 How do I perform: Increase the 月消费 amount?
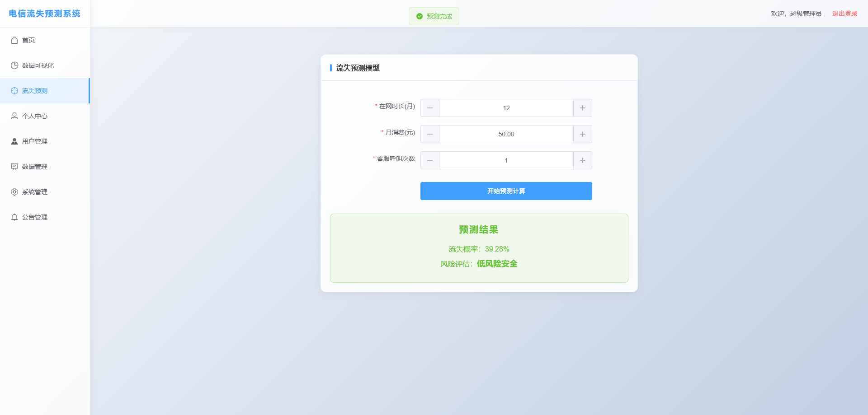click(x=582, y=134)
